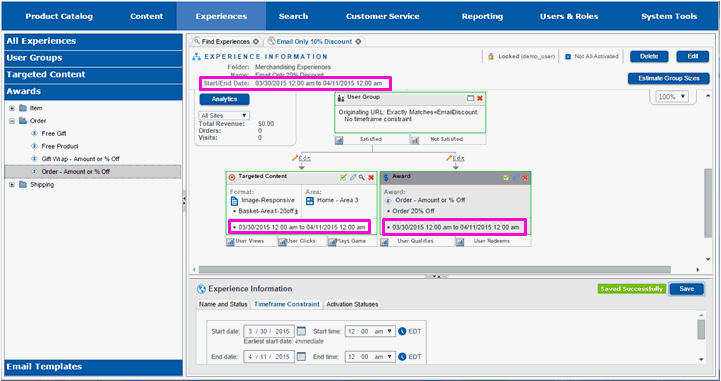Open the Product Catalog menu
This screenshot has width=721, height=381.
pos(59,16)
